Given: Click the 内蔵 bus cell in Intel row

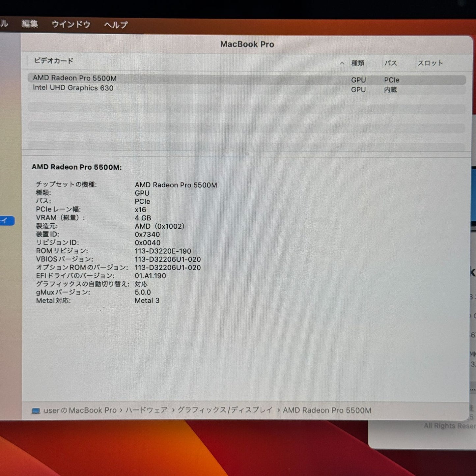Looking at the screenshot, I should coord(390,90).
